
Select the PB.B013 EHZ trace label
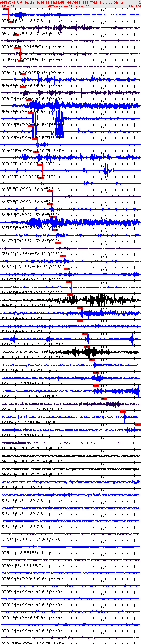pos(32,111)
